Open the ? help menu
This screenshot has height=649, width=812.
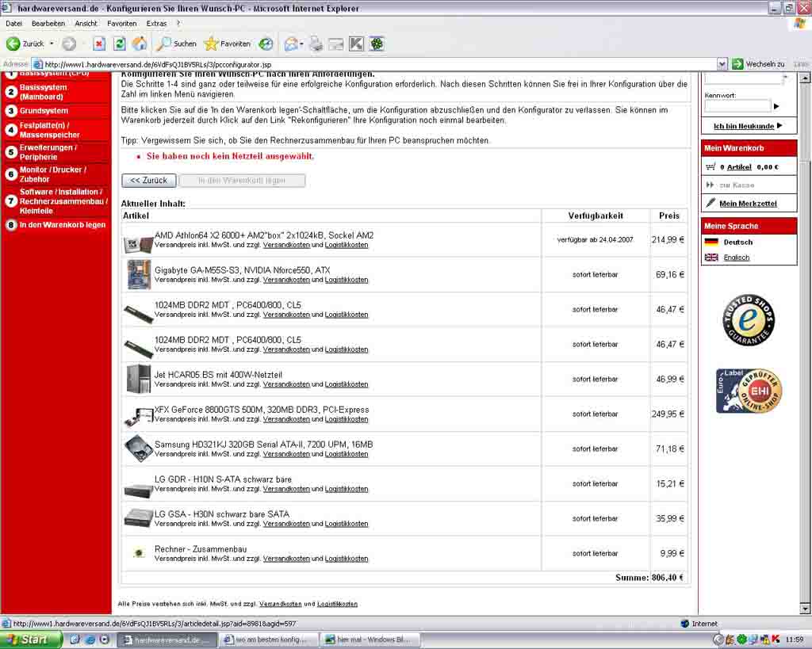(178, 23)
